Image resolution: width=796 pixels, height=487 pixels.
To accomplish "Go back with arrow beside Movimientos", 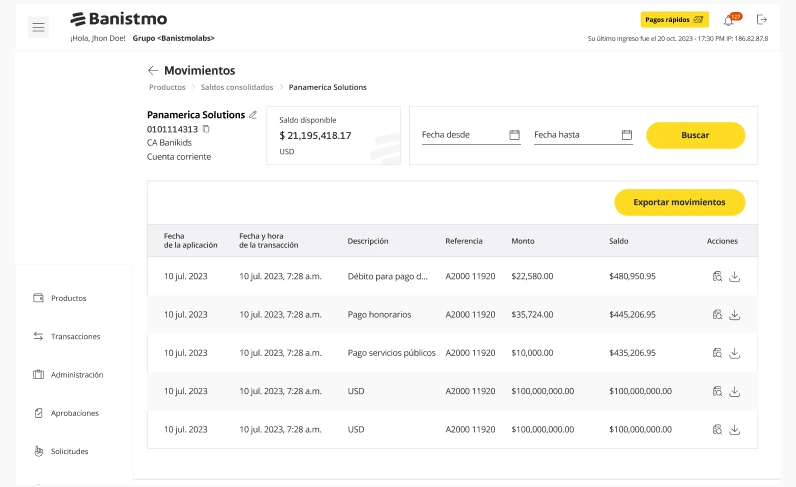I will pyautogui.click(x=153, y=71).
